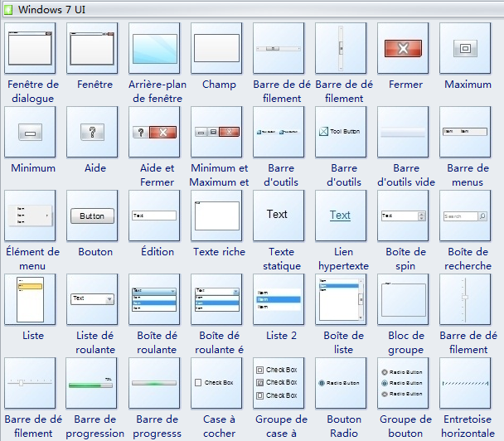The height and width of the screenshot is (441, 504).
Task: Choose the Aide question-mark shape
Action: coord(92,132)
